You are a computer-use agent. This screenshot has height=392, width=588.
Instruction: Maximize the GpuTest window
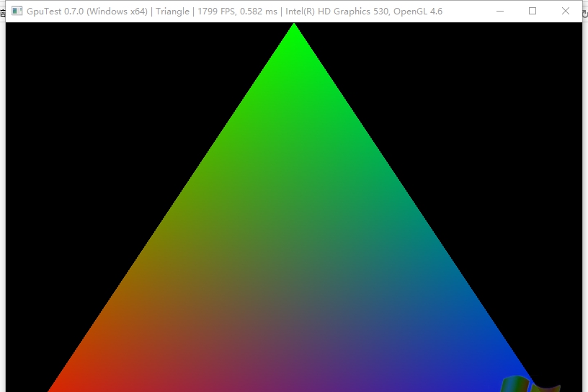click(x=532, y=12)
